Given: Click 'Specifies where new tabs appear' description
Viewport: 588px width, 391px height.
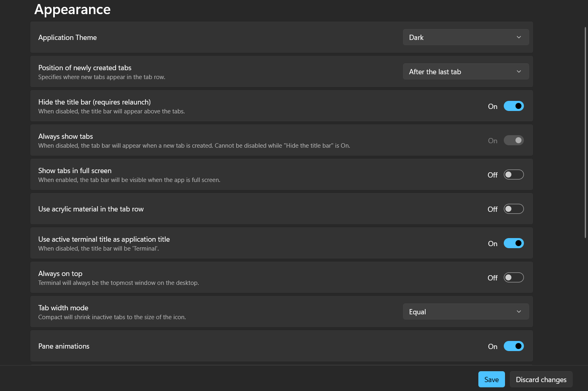Looking at the screenshot, I should (x=102, y=77).
